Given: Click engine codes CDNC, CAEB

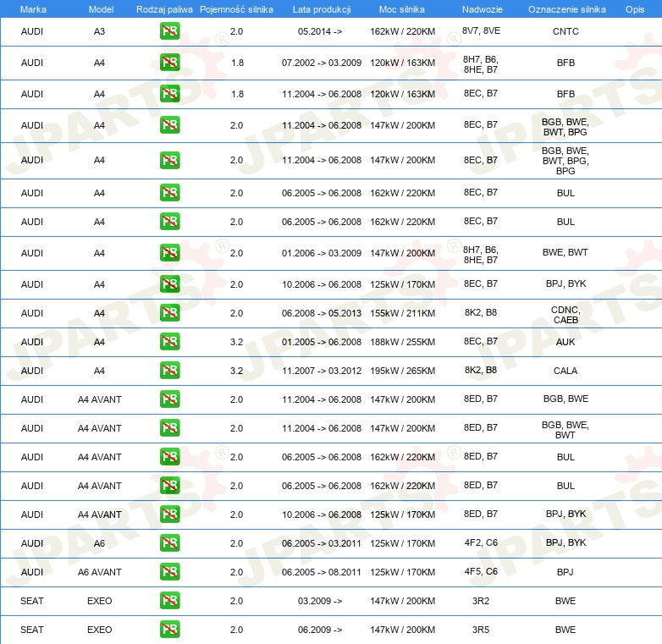Looking at the screenshot, I should pyautogui.click(x=565, y=315).
